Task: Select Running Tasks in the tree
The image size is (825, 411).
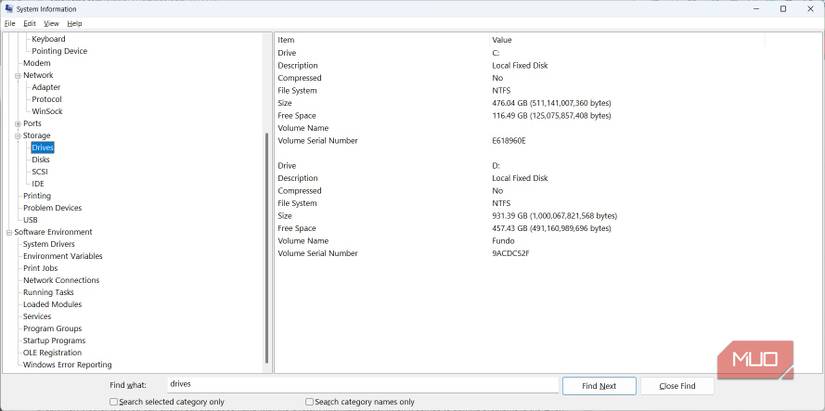Action: click(48, 293)
